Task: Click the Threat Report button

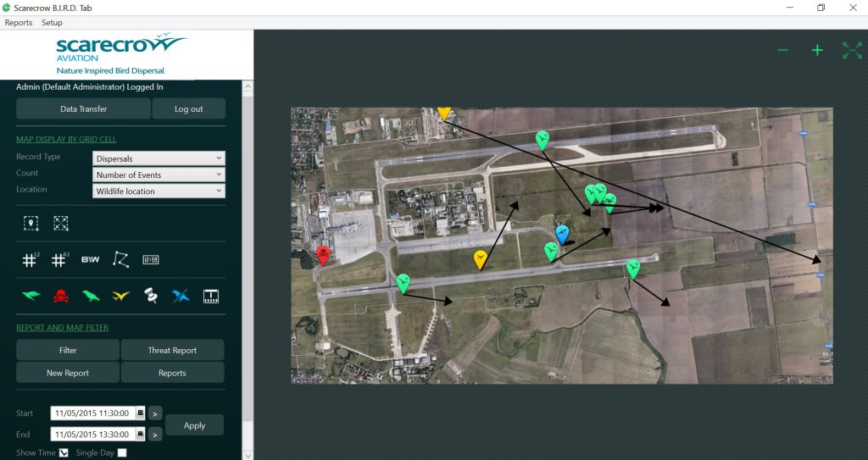Action: pos(172,350)
